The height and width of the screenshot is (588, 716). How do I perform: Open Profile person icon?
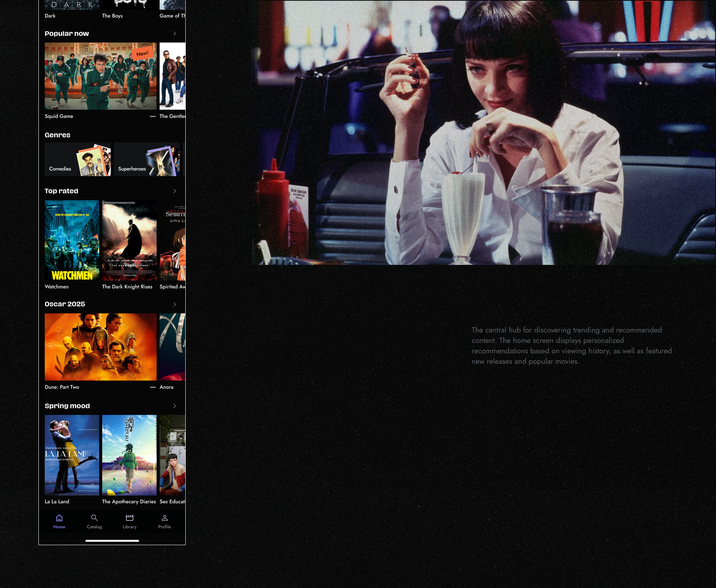pos(165,518)
